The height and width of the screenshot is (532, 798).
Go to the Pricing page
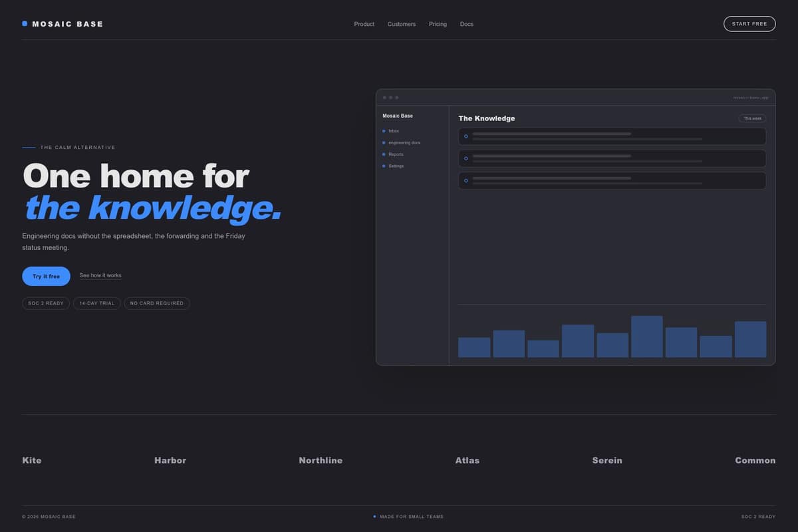438,24
